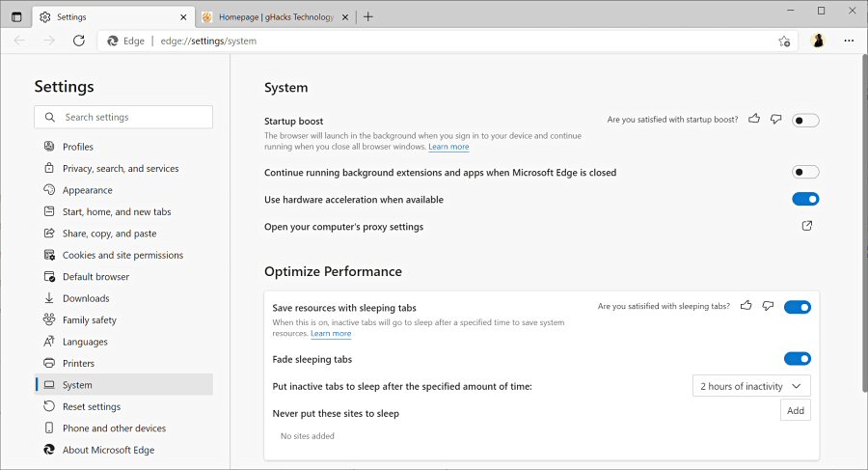Image resolution: width=868 pixels, height=470 pixels.
Task: Expand the 2 hours of inactivity dropdown
Action: (x=751, y=386)
